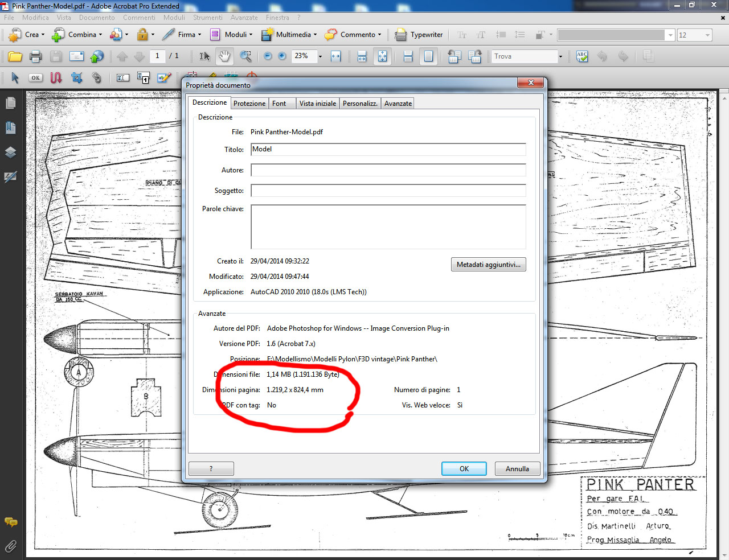Image resolution: width=729 pixels, height=560 pixels.
Task: Open the zoom percentage dropdown arrow
Action: click(x=320, y=56)
